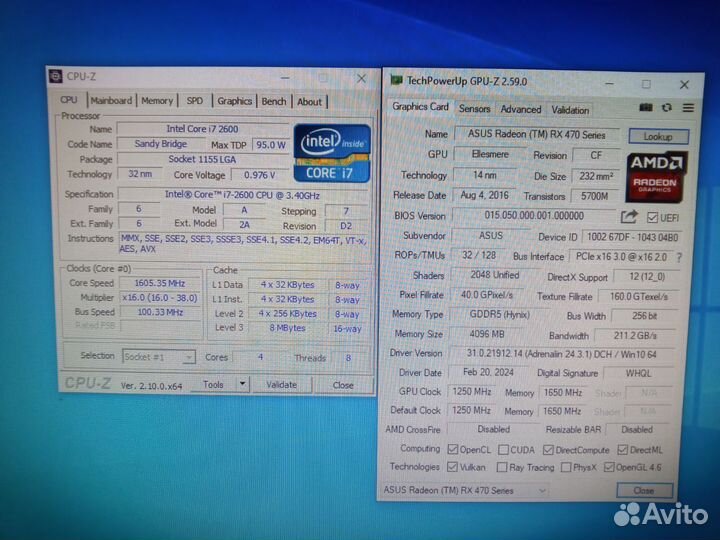Click the Level 3 cache value 8 MBytes
The image size is (720, 540).
pyautogui.click(x=287, y=328)
